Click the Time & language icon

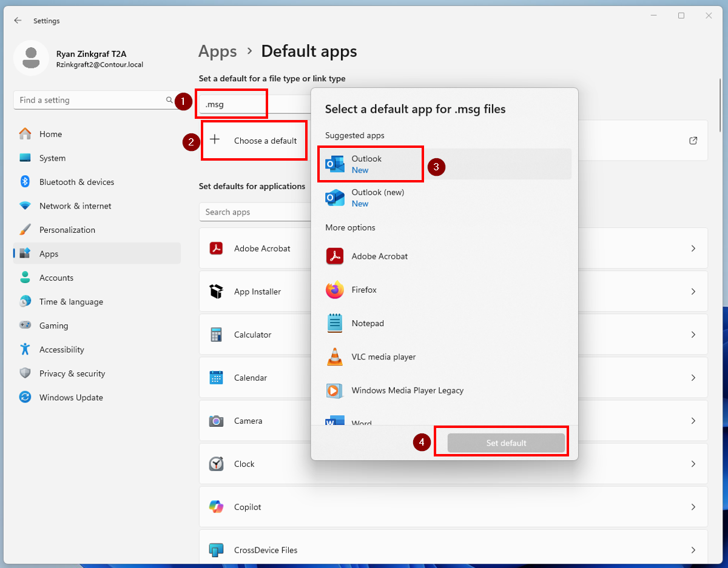(25, 301)
